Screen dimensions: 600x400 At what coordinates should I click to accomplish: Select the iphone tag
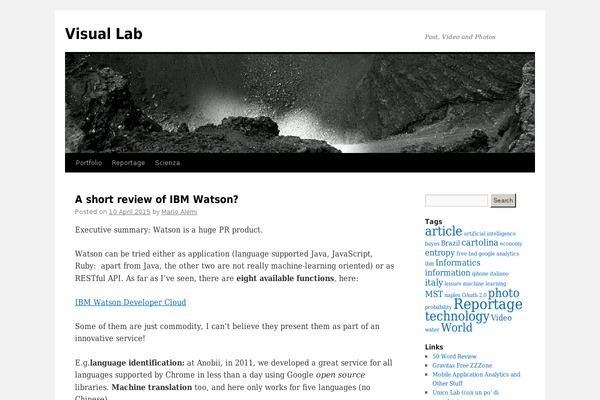click(x=480, y=274)
